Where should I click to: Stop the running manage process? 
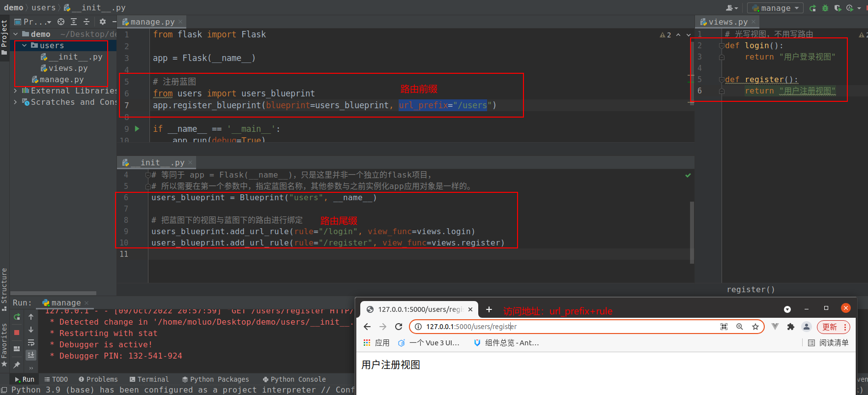coord(17,333)
